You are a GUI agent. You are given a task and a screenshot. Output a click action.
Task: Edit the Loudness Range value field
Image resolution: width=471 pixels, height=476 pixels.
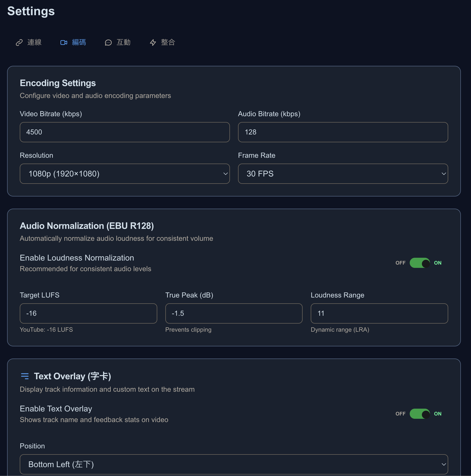click(379, 313)
